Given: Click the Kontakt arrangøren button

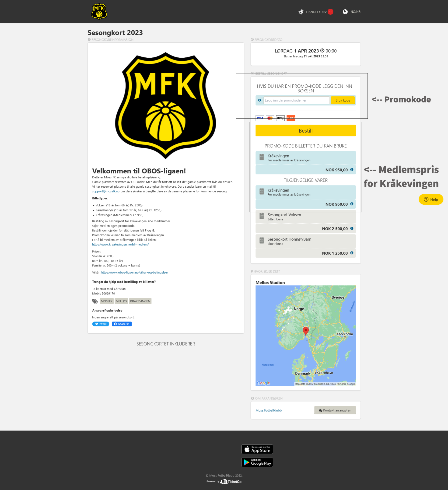Looking at the screenshot, I should (x=335, y=410).
